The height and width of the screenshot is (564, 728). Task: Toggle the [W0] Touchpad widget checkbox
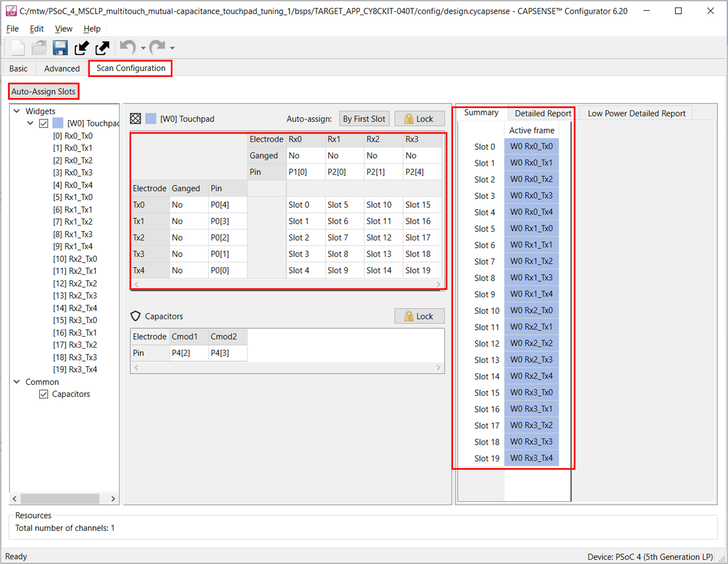43,123
